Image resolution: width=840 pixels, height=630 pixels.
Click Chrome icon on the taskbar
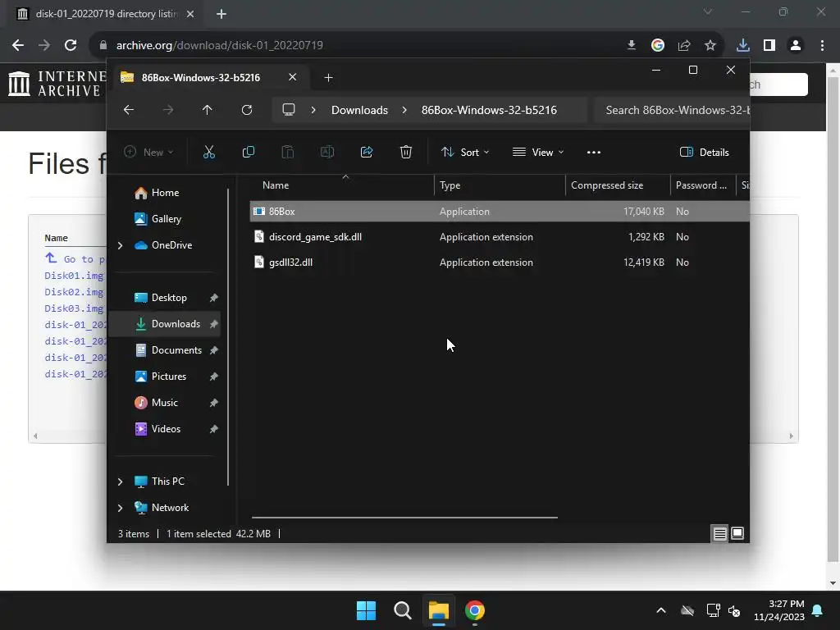(x=475, y=610)
